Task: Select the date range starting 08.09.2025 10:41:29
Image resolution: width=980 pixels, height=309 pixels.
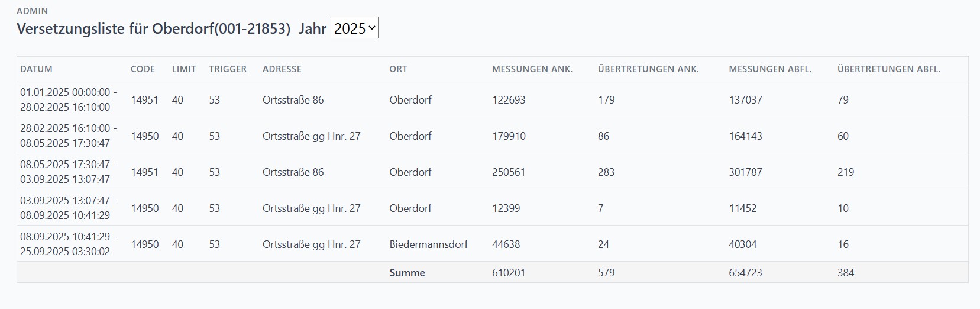Action: 69,244
